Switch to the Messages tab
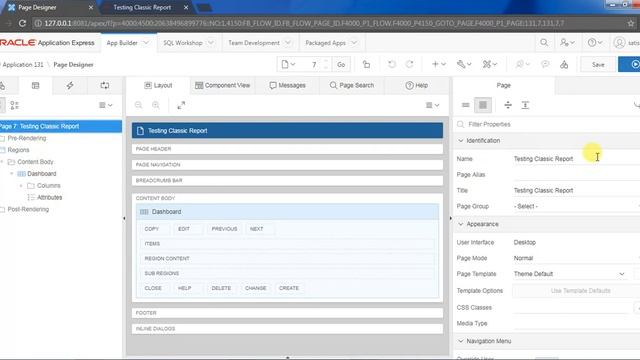 point(287,85)
